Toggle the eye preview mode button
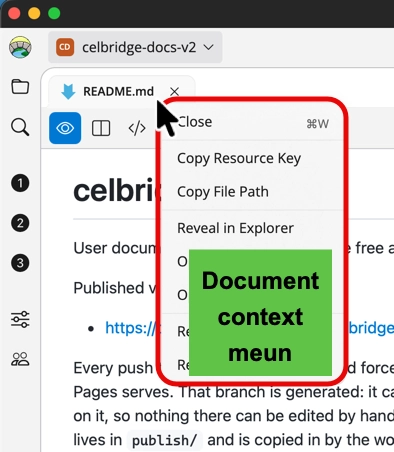This screenshot has width=394, height=452. [x=65, y=128]
